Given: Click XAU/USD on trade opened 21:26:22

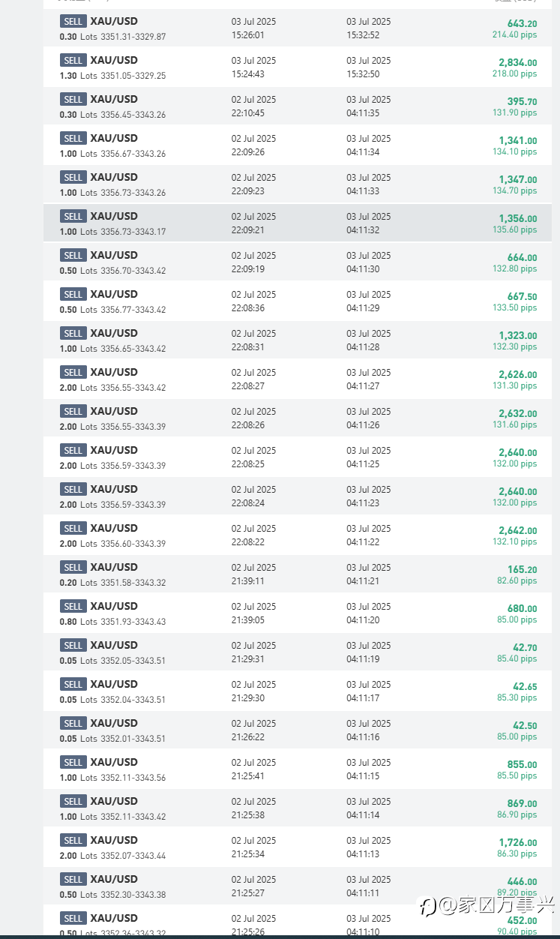Looking at the screenshot, I should tap(113, 723).
